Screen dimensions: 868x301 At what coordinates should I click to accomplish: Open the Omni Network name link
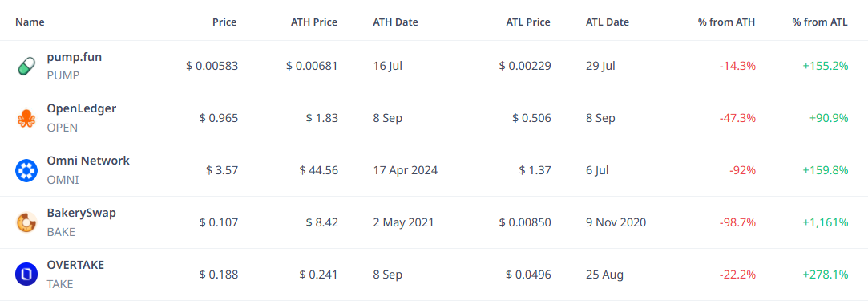pyautogui.click(x=88, y=161)
